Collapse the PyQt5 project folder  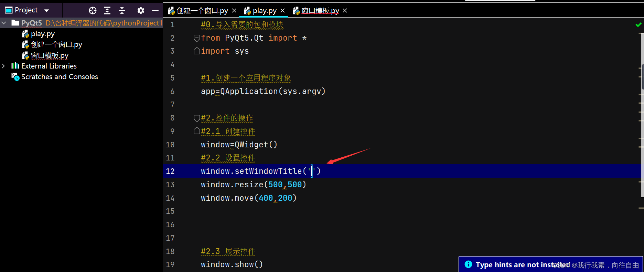click(4, 23)
